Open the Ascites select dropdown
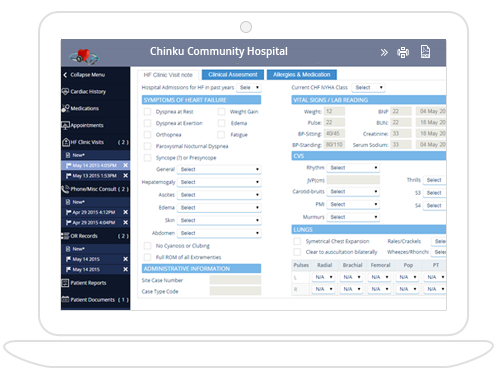500x379 pixels. (219, 195)
